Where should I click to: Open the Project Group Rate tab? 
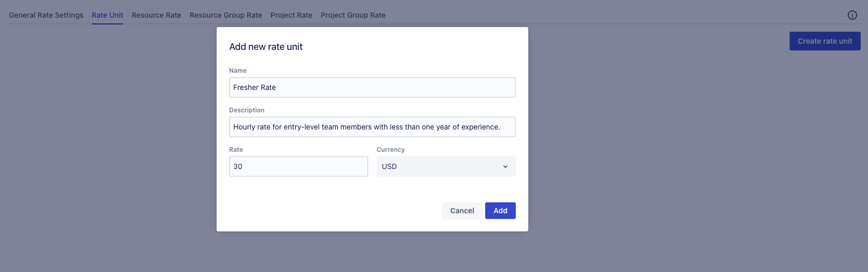353,15
